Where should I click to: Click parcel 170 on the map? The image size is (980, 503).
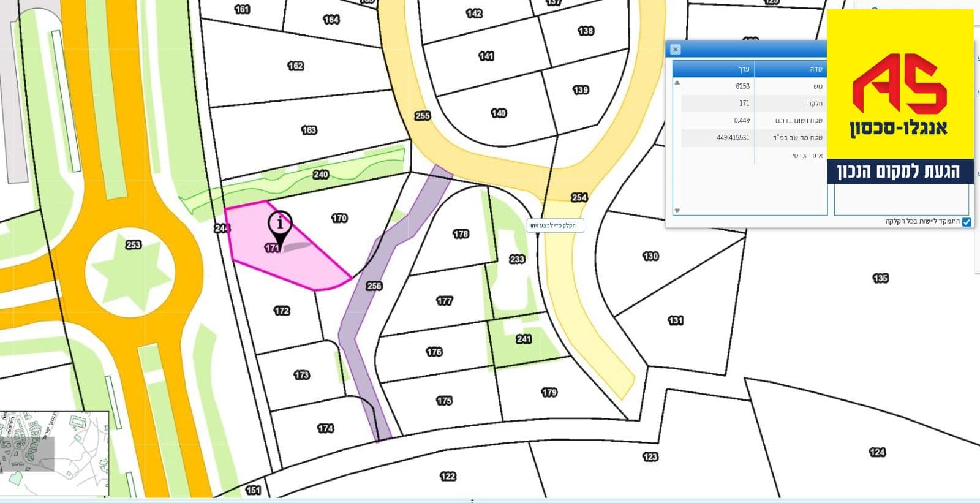tap(339, 218)
